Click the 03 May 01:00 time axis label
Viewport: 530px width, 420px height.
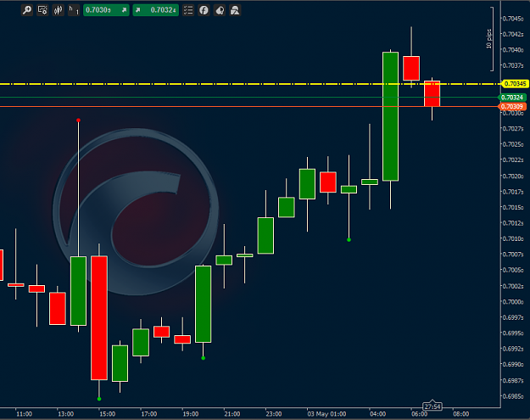tap(326, 414)
